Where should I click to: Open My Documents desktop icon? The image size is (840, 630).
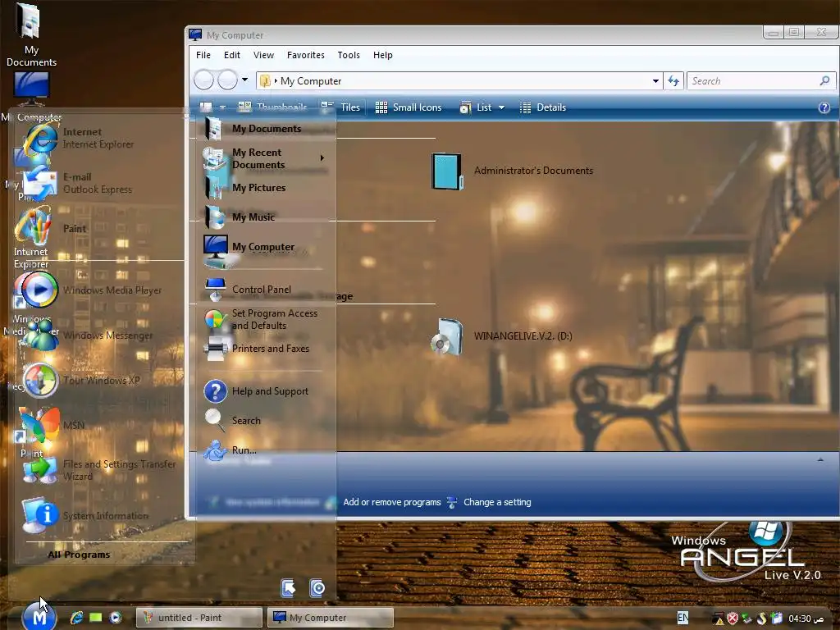(x=31, y=35)
